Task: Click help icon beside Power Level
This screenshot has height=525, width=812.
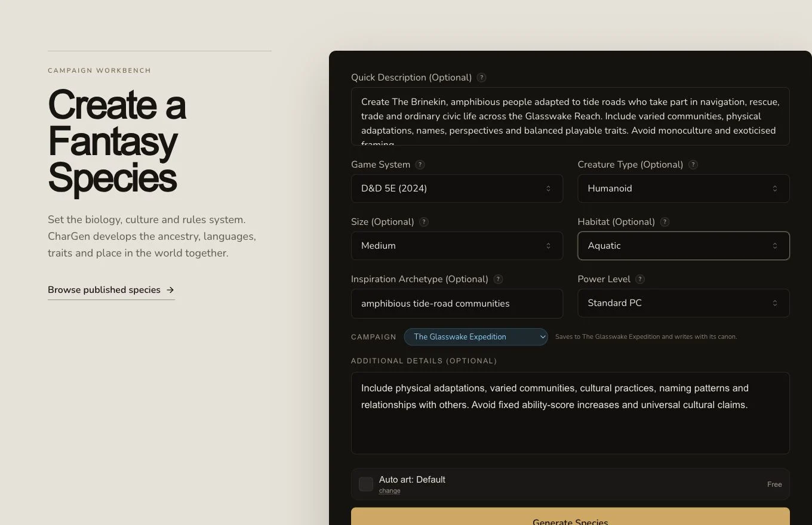Action: (640, 279)
